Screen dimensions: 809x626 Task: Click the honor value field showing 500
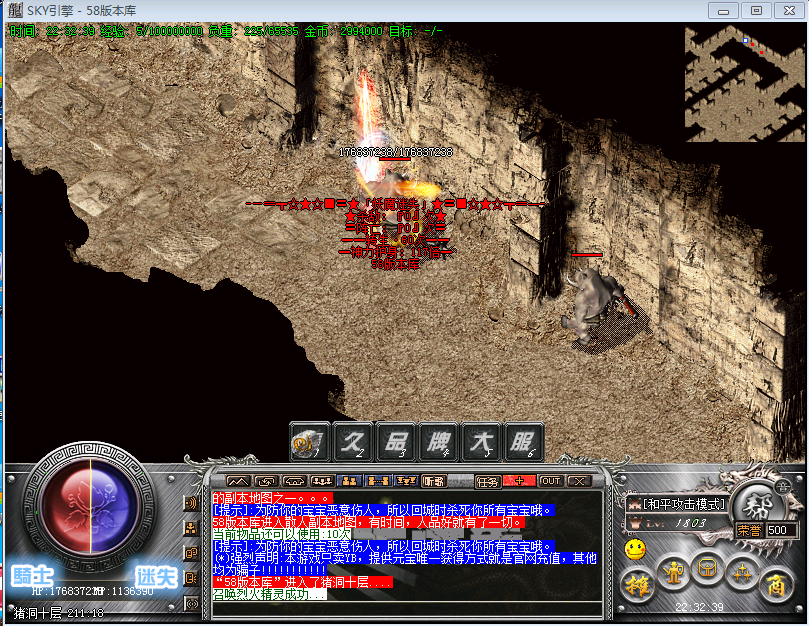tap(780, 530)
